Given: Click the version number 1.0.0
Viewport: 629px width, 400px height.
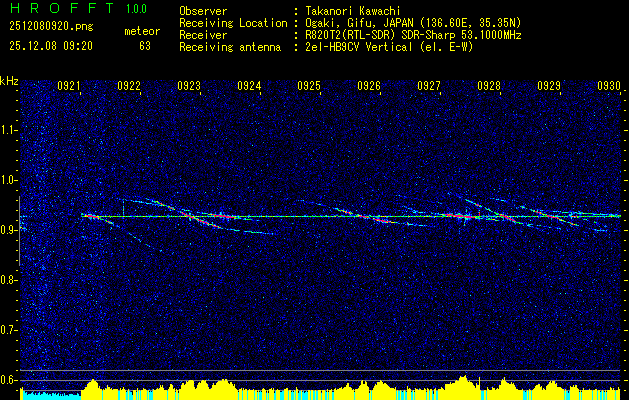Looking at the screenshot, I should 136,8.
